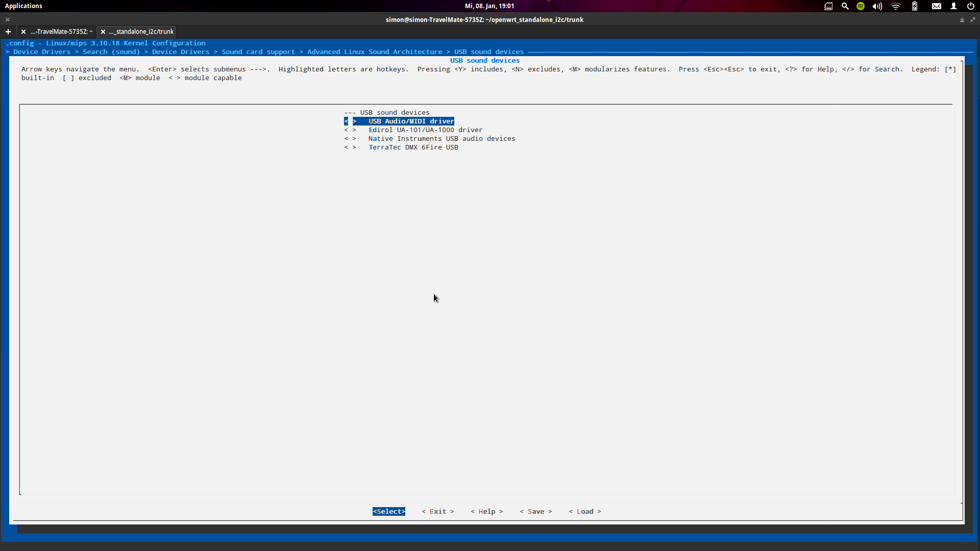Click the < Load > button

pos(585,512)
